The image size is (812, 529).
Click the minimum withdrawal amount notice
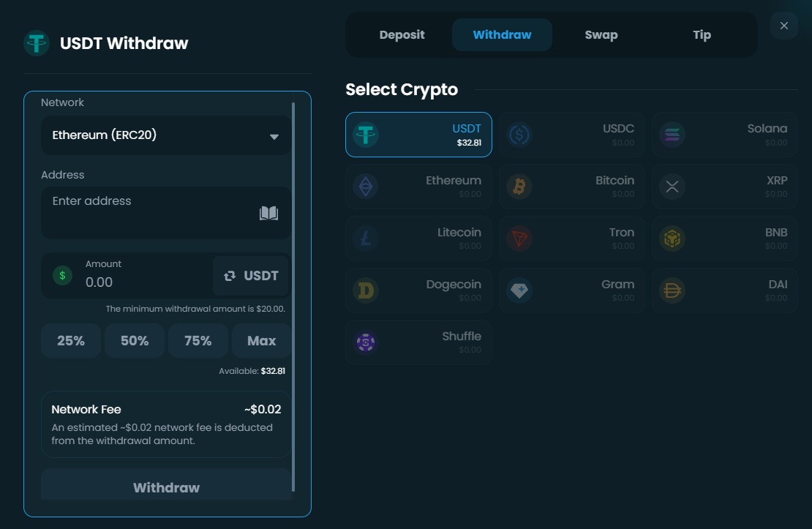click(195, 309)
